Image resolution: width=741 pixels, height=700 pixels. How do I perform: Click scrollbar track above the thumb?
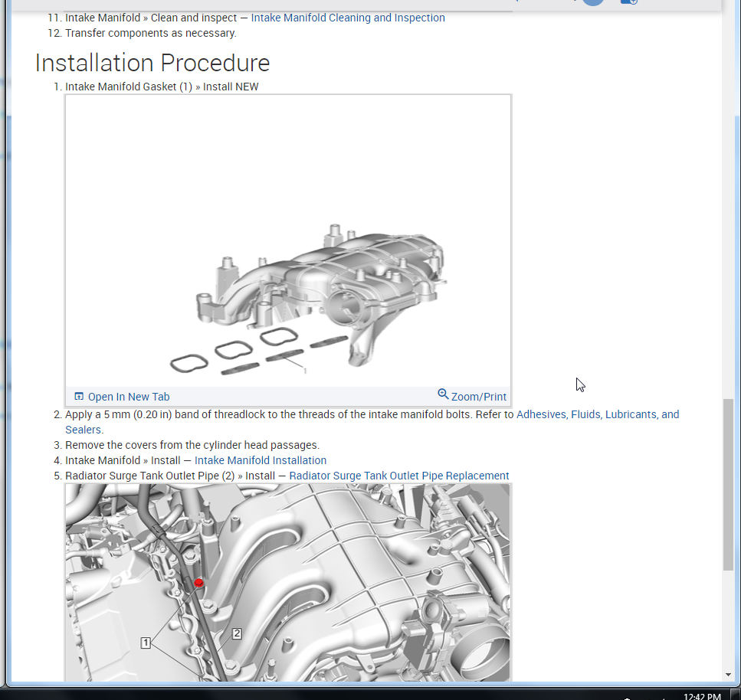pos(728,253)
